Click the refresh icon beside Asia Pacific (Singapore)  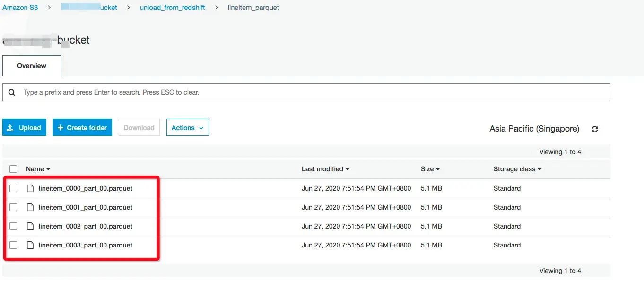(595, 129)
